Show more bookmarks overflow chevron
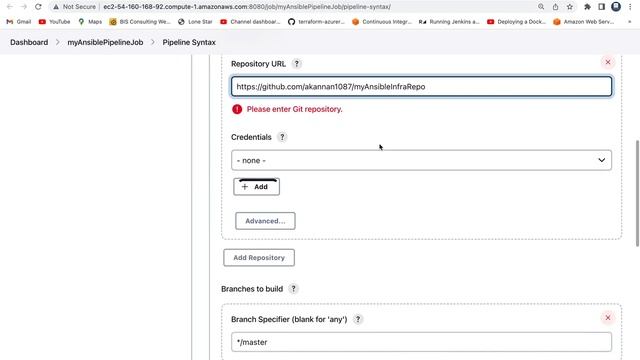This screenshot has height=360, width=640. coord(629,22)
